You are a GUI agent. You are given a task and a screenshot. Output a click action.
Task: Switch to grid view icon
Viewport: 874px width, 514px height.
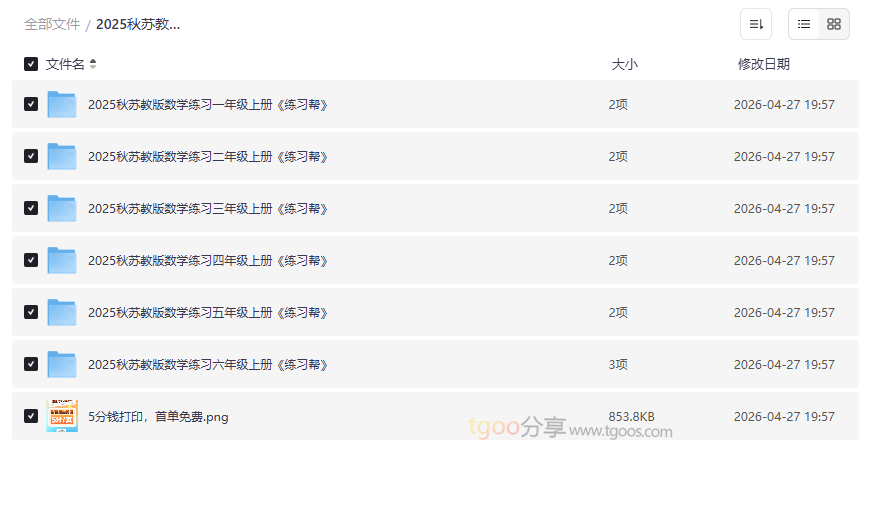point(834,24)
